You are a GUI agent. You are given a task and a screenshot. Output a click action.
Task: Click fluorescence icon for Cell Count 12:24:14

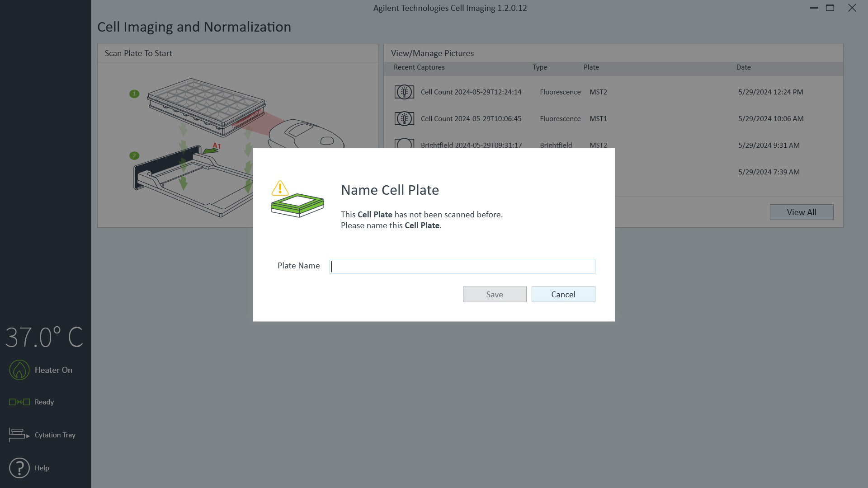tap(404, 92)
